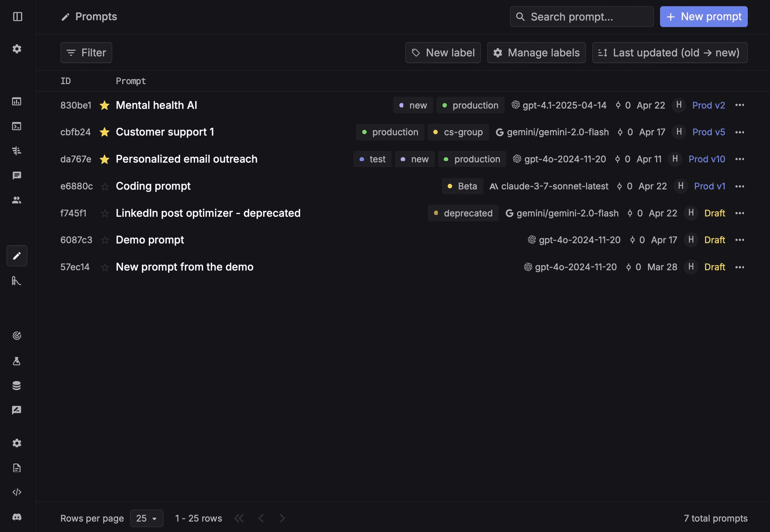This screenshot has height=532, width=770.
Task: Open the users group sidebar icon
Action: (17, 200)
